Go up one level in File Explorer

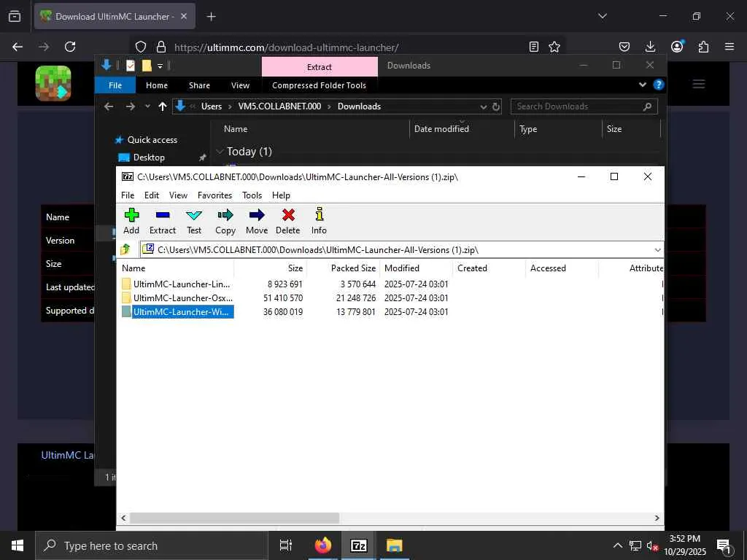pos(163,106)
